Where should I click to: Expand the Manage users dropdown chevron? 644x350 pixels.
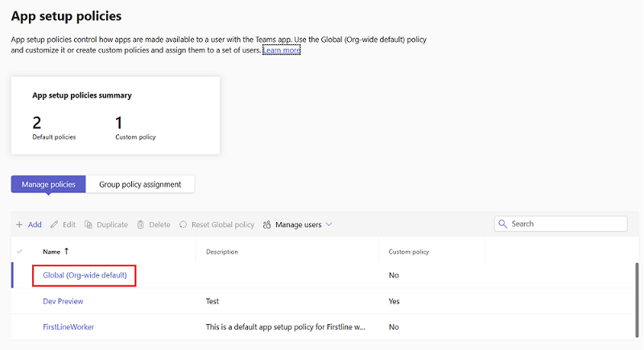tap(328, 224)
